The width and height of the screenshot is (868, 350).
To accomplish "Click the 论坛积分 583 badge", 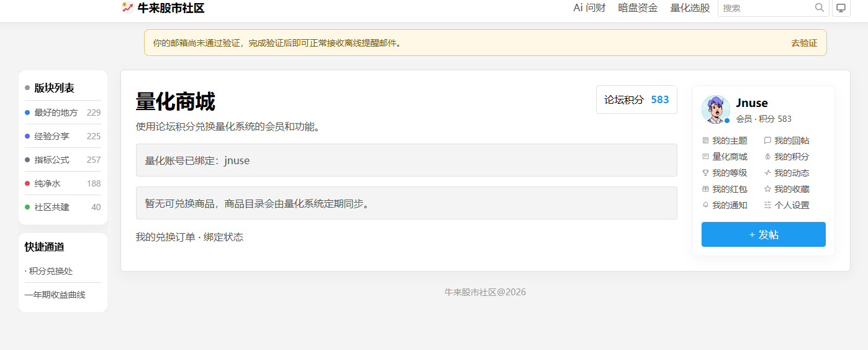I will tap(636, 99).
